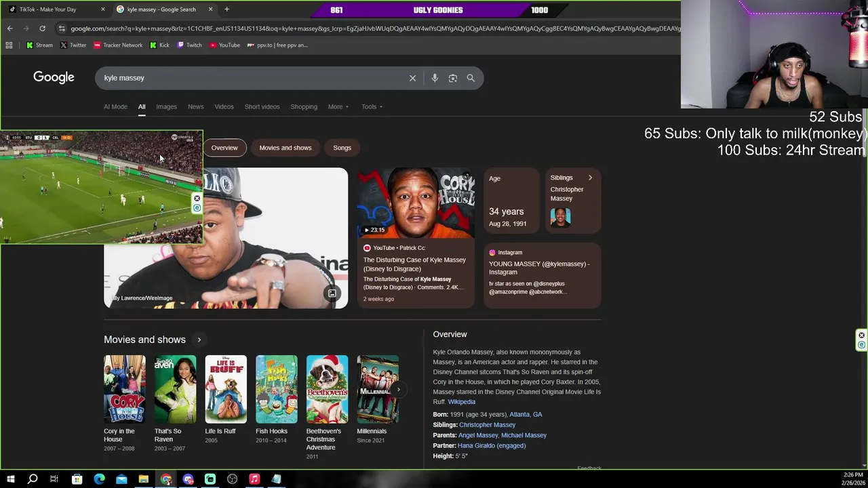
Task: Open the Christopher Massey link in the Siblings row
Action: point(487,425)
